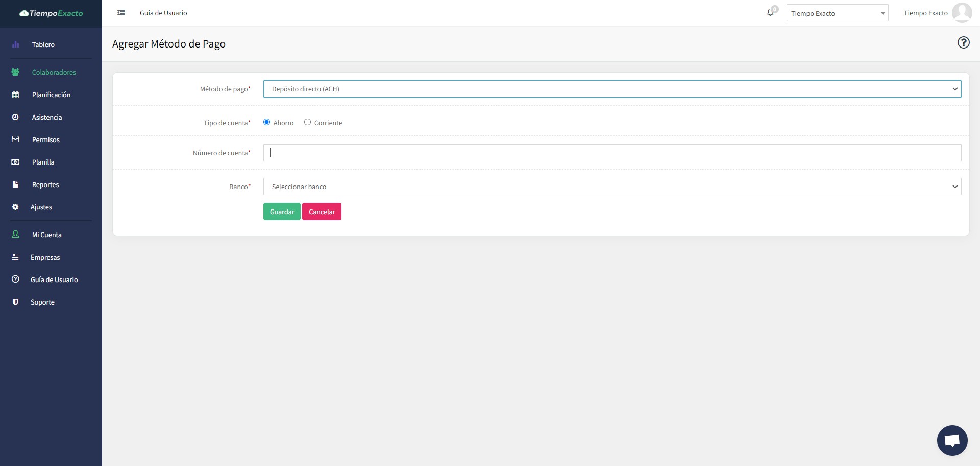Click the Banco label
Screen dimensions: 980x466
click(x=240, y=187)
